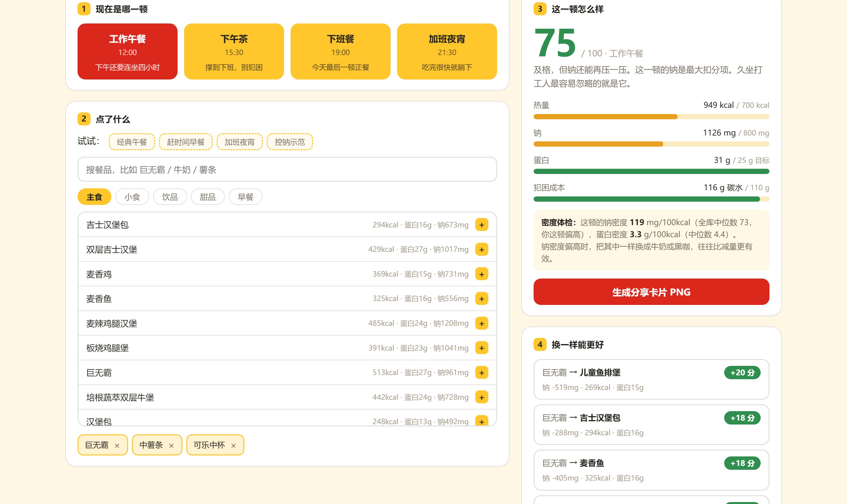
Task: Switch to the 早餐 category tab
Action: click(x=246, y=197)
